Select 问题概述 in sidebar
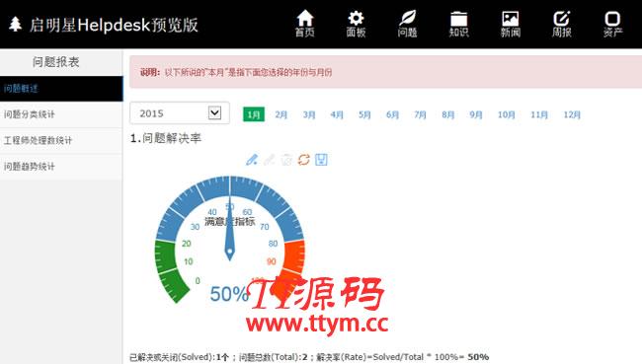642x364 pixels. tap(61, 89)
